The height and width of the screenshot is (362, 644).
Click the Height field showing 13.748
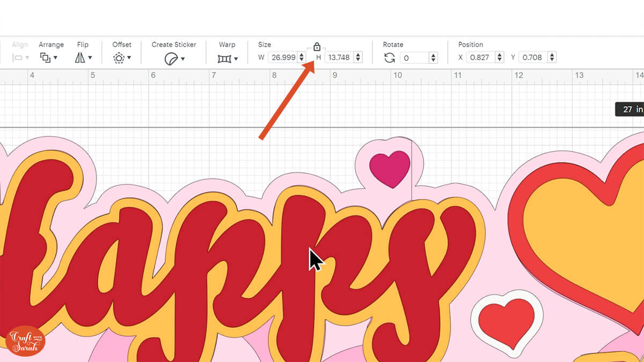pos(339,57)
